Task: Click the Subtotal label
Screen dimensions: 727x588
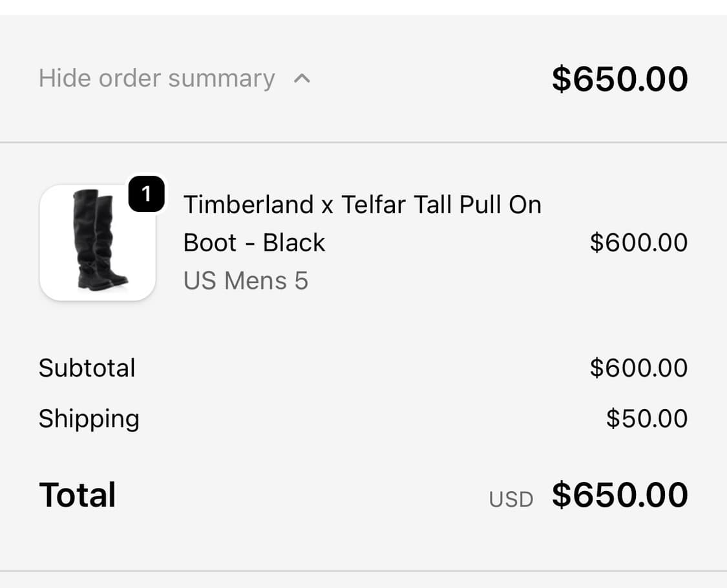Action: [87, 368]
